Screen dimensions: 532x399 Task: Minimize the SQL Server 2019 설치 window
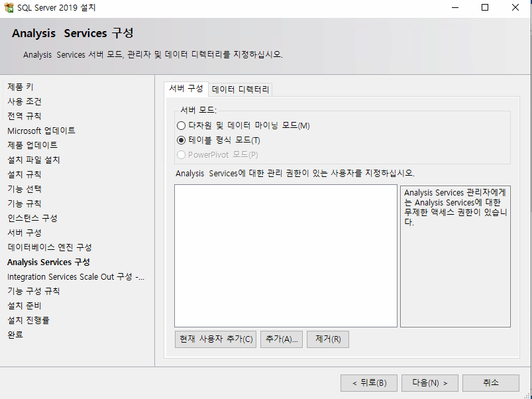pyautogui.click(x=455, y=7)
